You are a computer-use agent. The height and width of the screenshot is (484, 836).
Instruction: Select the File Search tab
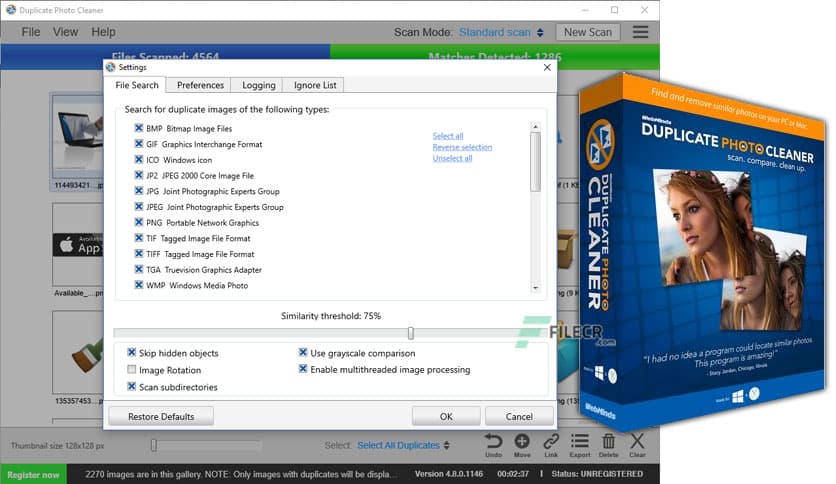[x=136, y=85]
